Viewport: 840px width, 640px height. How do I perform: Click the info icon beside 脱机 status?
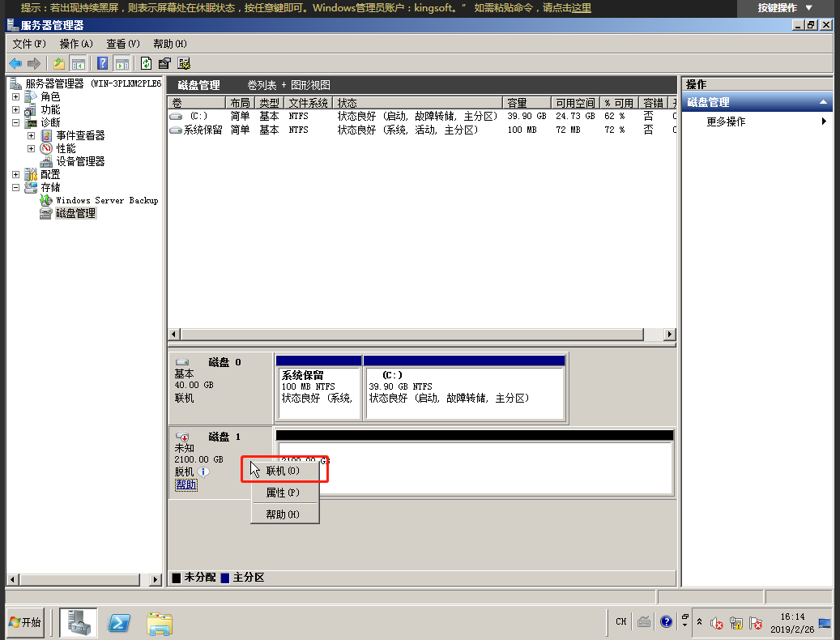pos(204,471)
